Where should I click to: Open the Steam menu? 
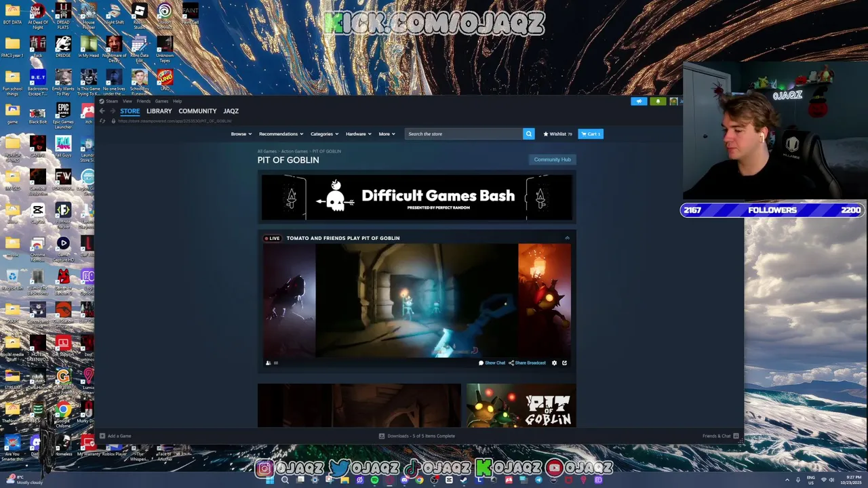pyautogui.click(x=112, y=101)
